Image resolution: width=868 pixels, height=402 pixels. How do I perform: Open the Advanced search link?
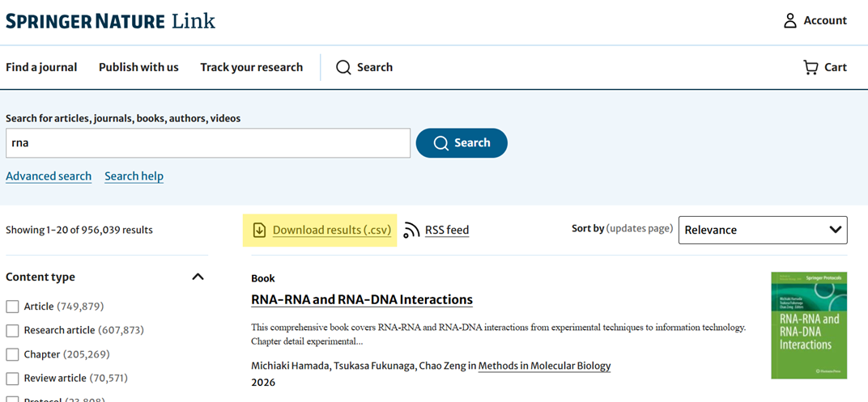[x=49, y=176]
